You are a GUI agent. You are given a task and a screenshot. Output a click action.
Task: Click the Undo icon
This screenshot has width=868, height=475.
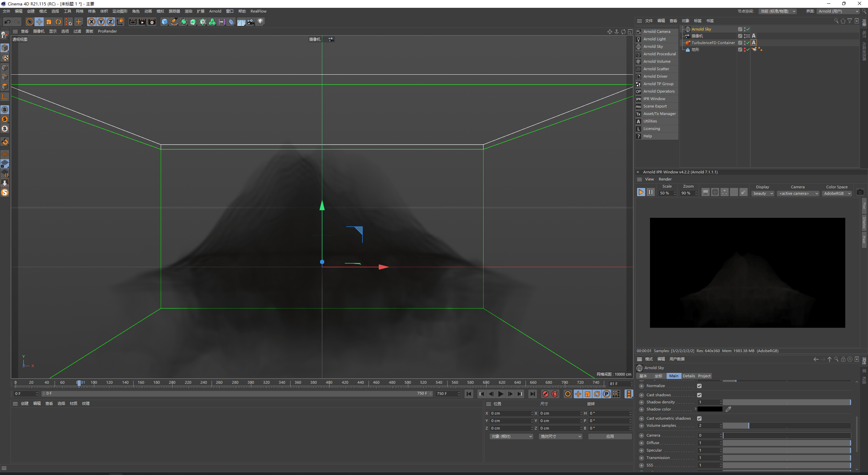click(7, 22)
